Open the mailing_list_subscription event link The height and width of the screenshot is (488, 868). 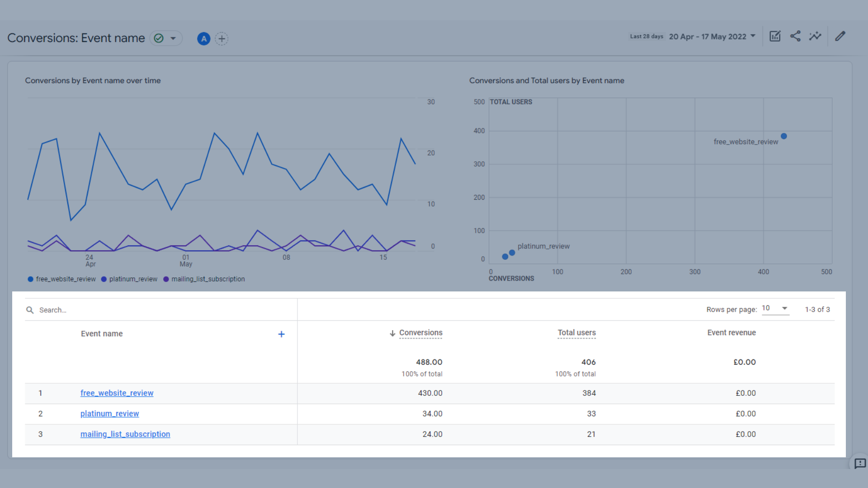point(125,434)
